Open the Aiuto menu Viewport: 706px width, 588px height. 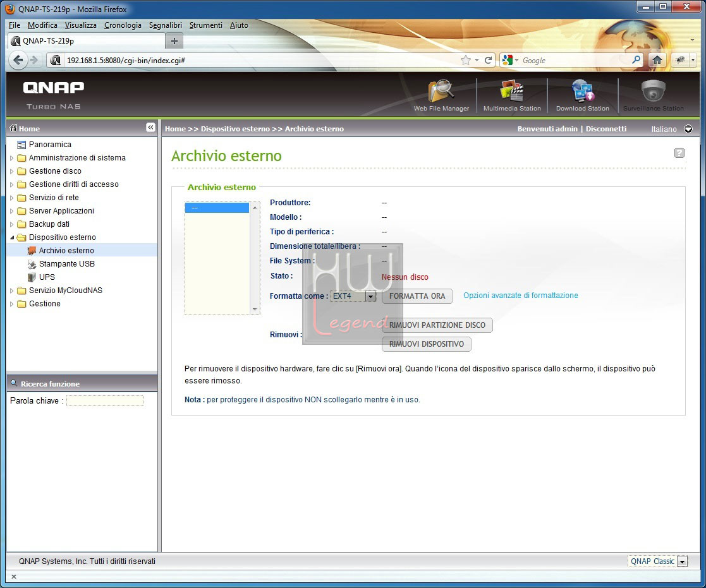239,25
